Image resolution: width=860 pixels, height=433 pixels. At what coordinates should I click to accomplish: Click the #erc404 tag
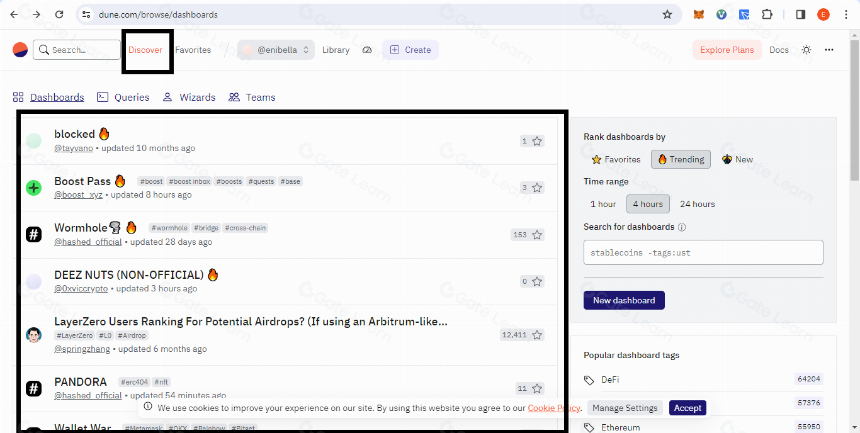point(133,382)
